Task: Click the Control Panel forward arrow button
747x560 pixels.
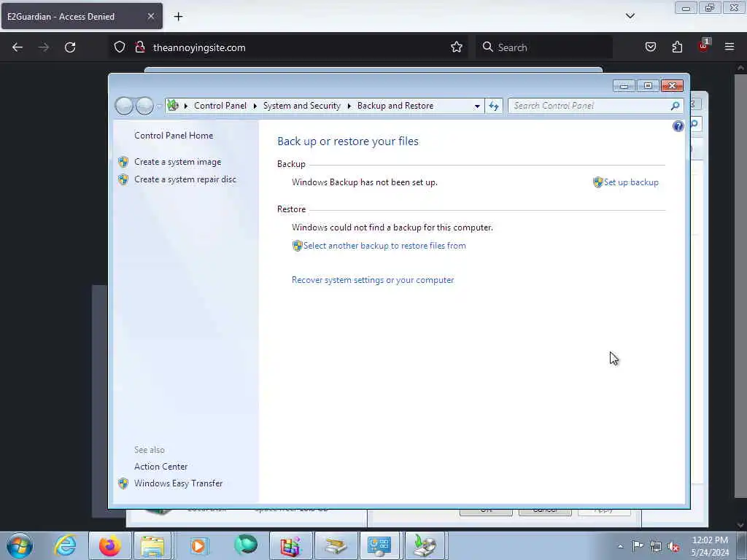Action: (144, 106)
